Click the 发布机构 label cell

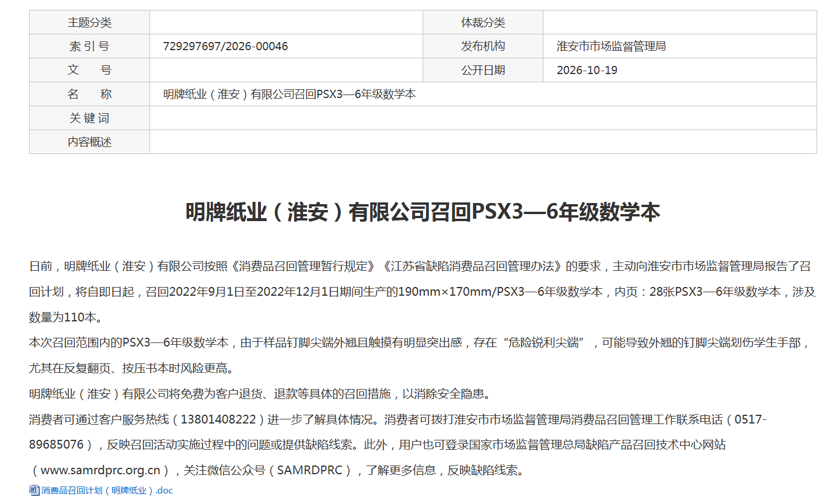[x=483, y=46]
